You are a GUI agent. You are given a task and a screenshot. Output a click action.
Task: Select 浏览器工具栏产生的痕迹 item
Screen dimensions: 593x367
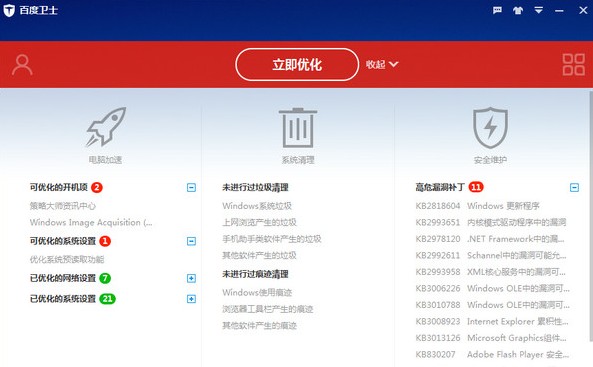tap(268, 309)
